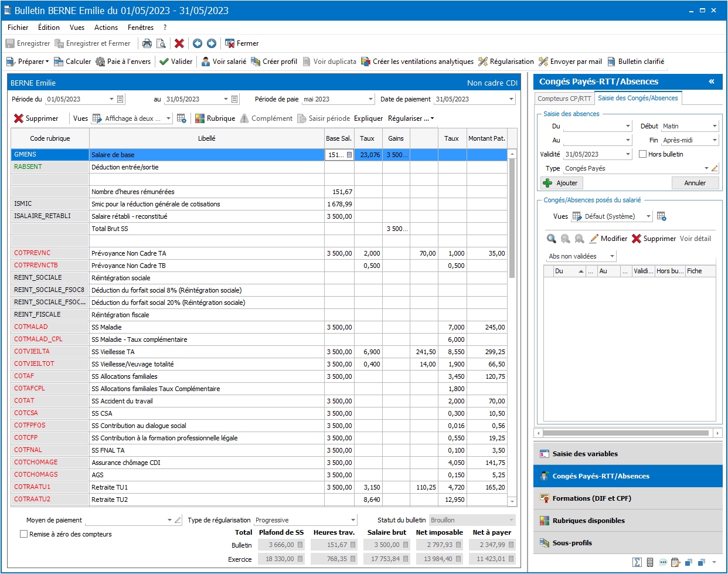The width and height of the screenshot is (728, 574).
Task: Click the pencil edit icon next to the Type field
Action: tap(715, 168)
